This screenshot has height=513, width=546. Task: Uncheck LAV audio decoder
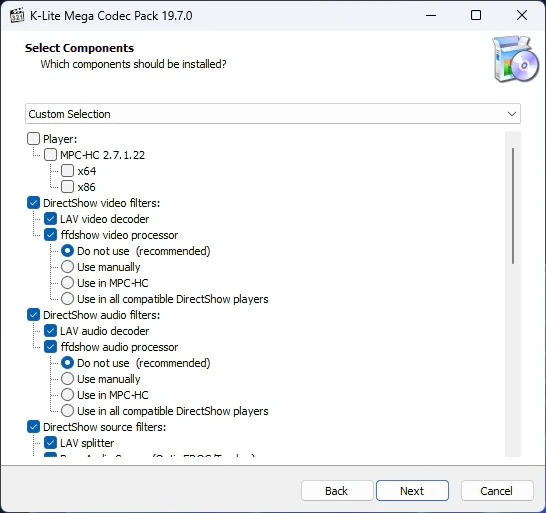coord(50,331)
